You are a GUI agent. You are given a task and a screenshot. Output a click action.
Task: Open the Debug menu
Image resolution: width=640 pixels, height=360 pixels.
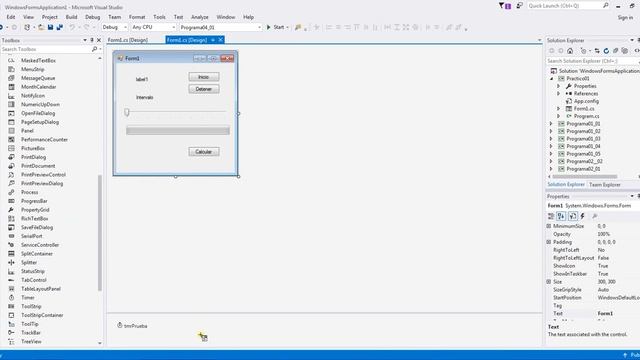(x=93, y=17)
